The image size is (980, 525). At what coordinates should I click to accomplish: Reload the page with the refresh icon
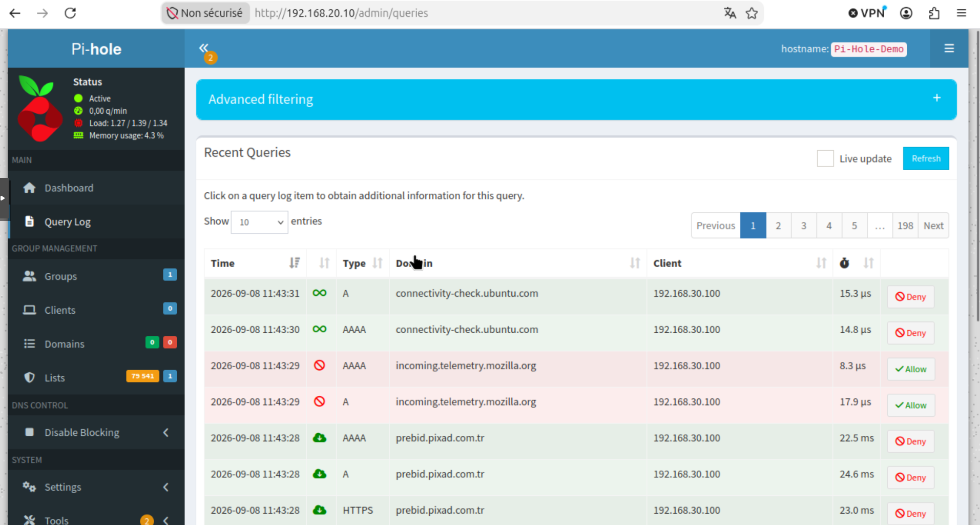[70, 13]
